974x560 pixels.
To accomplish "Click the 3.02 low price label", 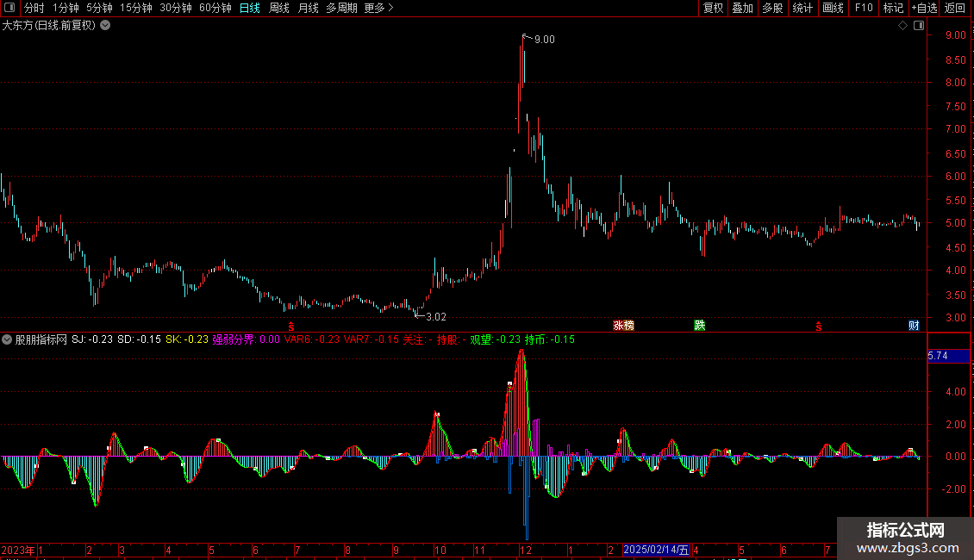I will point(436,317).
